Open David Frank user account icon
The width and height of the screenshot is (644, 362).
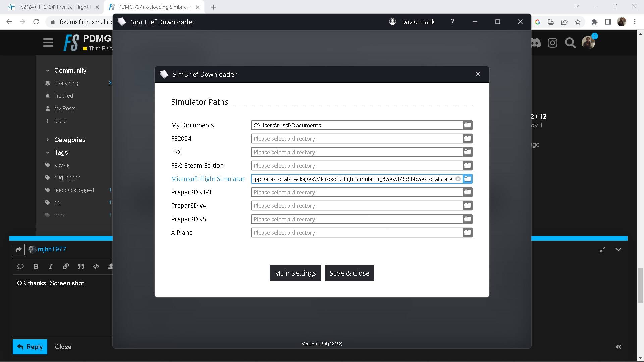pyautogui.click(x=392, y=22)
